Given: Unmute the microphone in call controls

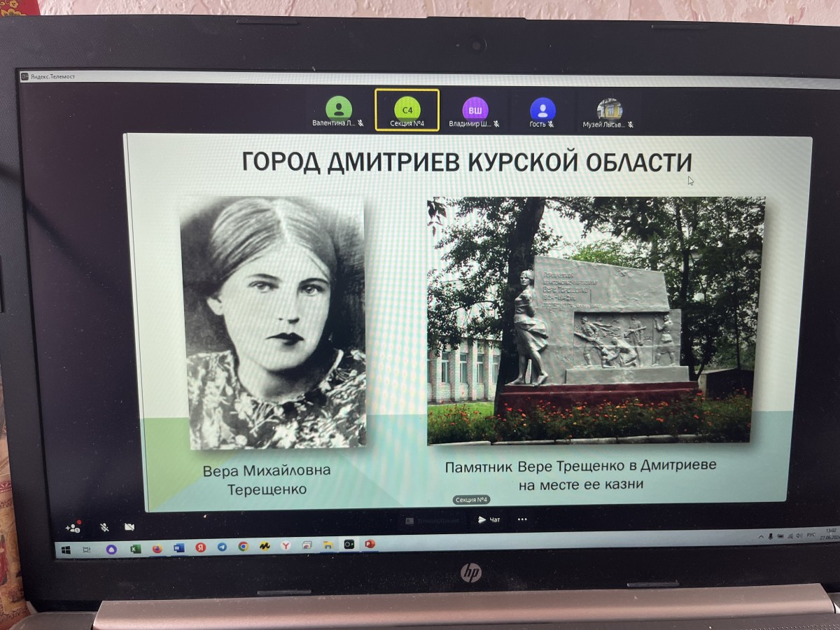Looking at the screenshot, I should pyautogui.click(x=104, y=527).
